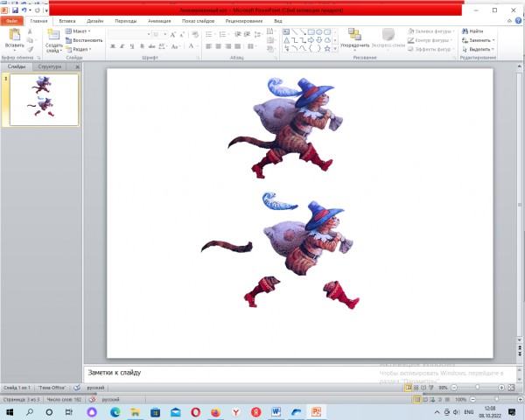Open the Windows Start menu

(x=10, y=412)
